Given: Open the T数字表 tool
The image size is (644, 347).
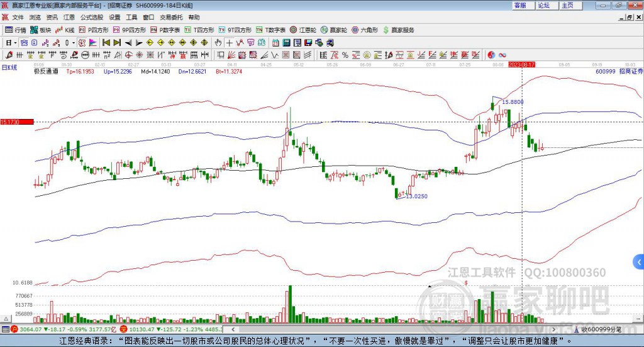Looking at the screenshot, I should 270,30.
